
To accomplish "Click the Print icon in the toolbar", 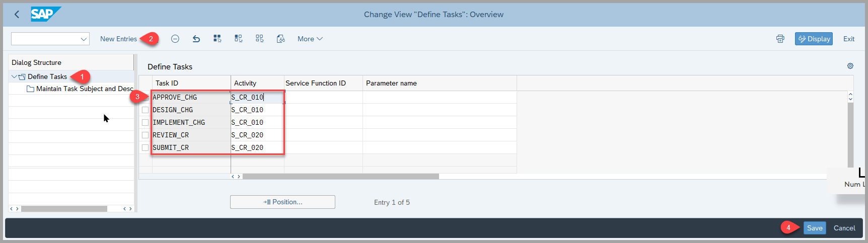I will tap(780, 39).
